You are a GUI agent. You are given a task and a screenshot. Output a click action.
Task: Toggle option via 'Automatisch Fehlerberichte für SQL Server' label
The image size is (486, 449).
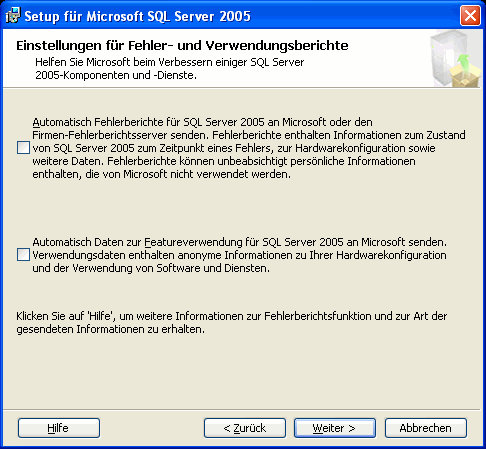click(249, 148)
